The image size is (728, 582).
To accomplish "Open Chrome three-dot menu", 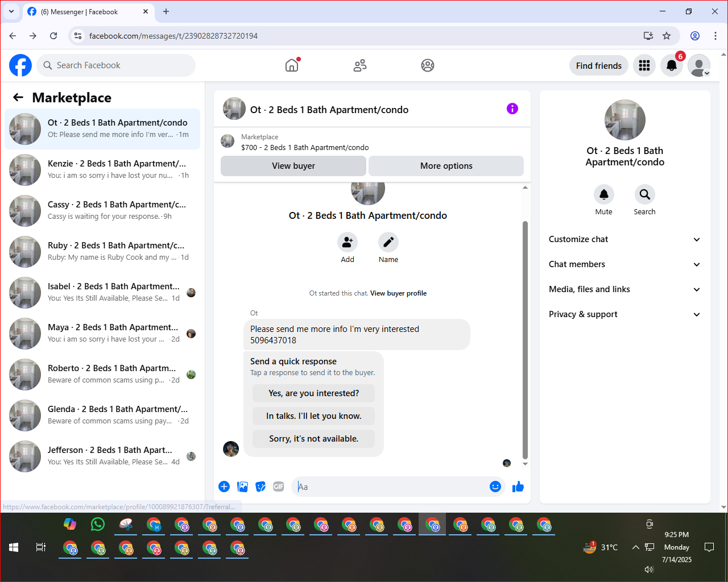I will click(715, 36).
